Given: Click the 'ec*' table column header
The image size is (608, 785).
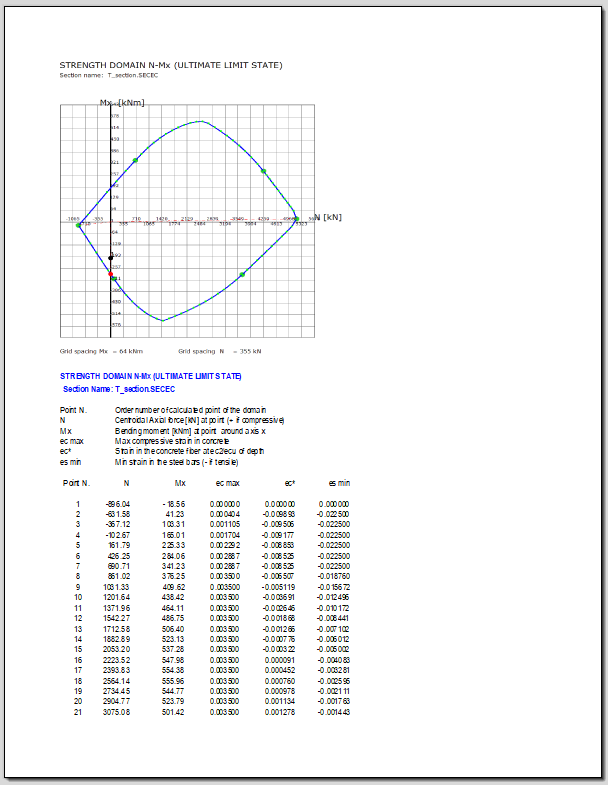Looking at the screenshot, I should tap(290, 483).
